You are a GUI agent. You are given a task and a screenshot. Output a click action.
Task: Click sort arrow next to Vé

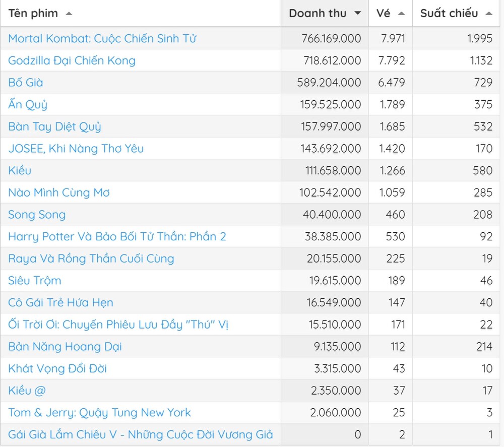pyautogui.click(x=401, y=14)
